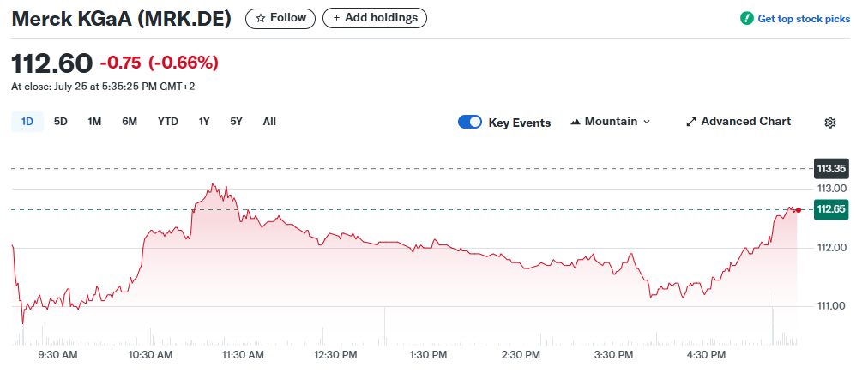Image resolution: width=868 pixels, height=373 pixels.
Task: Click the expand arrows Advanced Chart icon
Action: click(690, 122)
